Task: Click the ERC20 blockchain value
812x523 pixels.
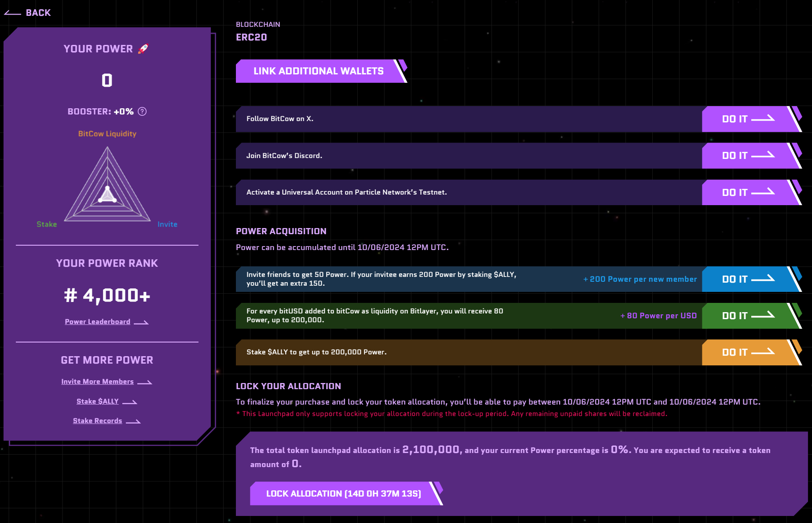Action: point(251,37)
